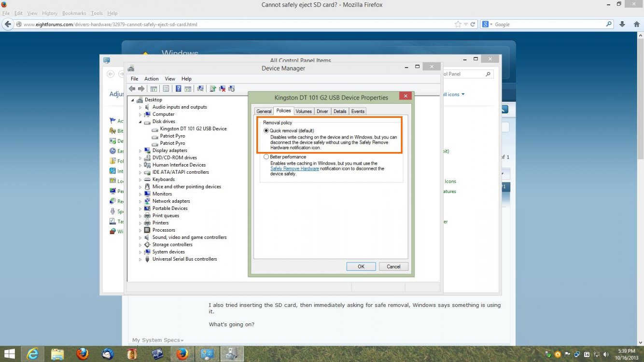This screenshot has width=644, height=362.
Task: Click the Processors device icon in tree
Action: 148,230
